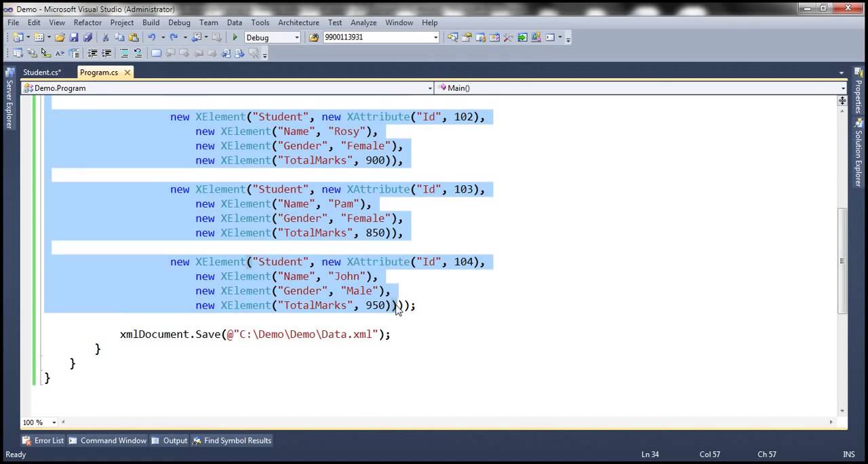Click the Display Word Completion icon

[60, 53]
